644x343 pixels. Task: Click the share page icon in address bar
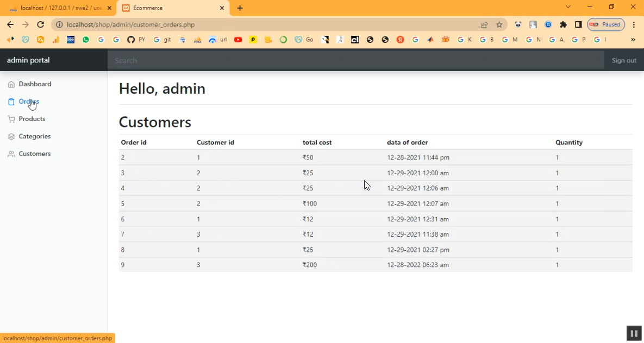(x=484, y=24)
